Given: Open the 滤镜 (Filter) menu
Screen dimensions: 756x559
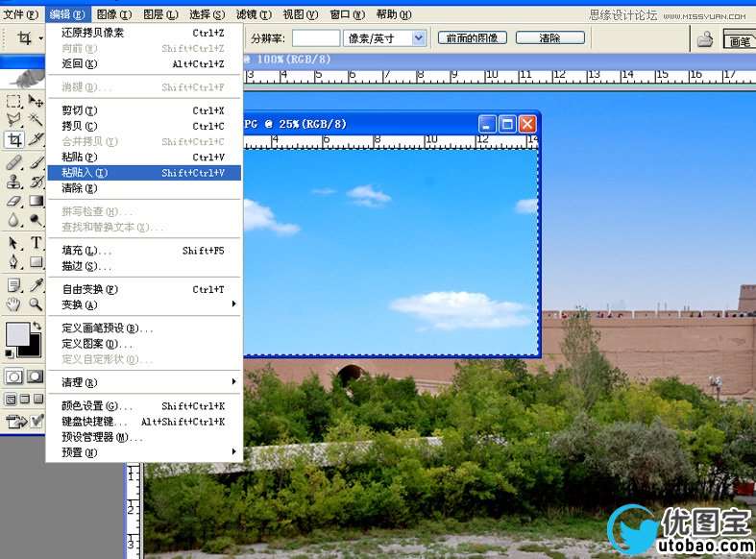Looking at the screenshot, I should (254, 14).
